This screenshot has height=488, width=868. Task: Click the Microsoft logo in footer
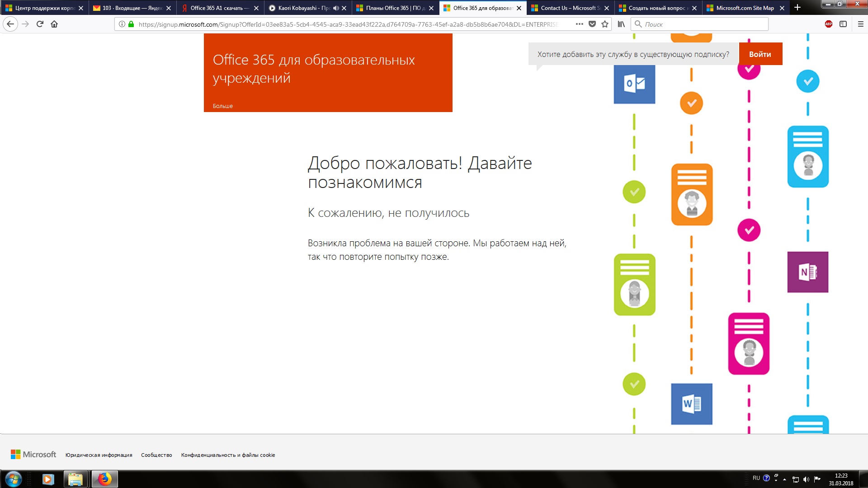click(x=33, y=455)
